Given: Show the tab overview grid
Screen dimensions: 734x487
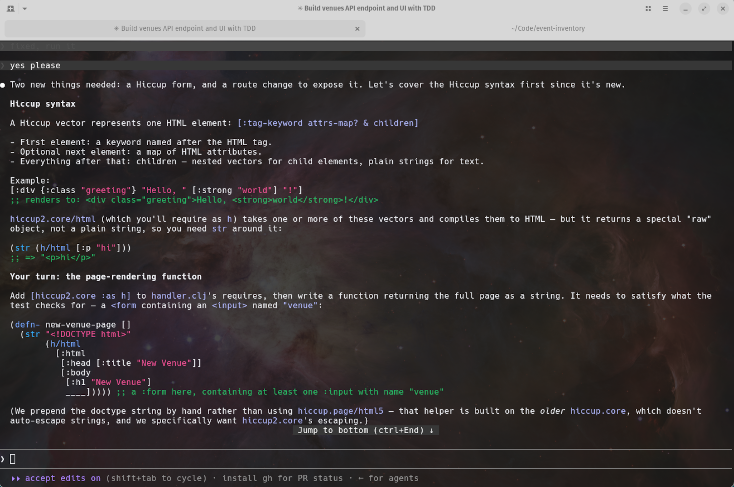Looking at the screenshot, I should (648, 8).
